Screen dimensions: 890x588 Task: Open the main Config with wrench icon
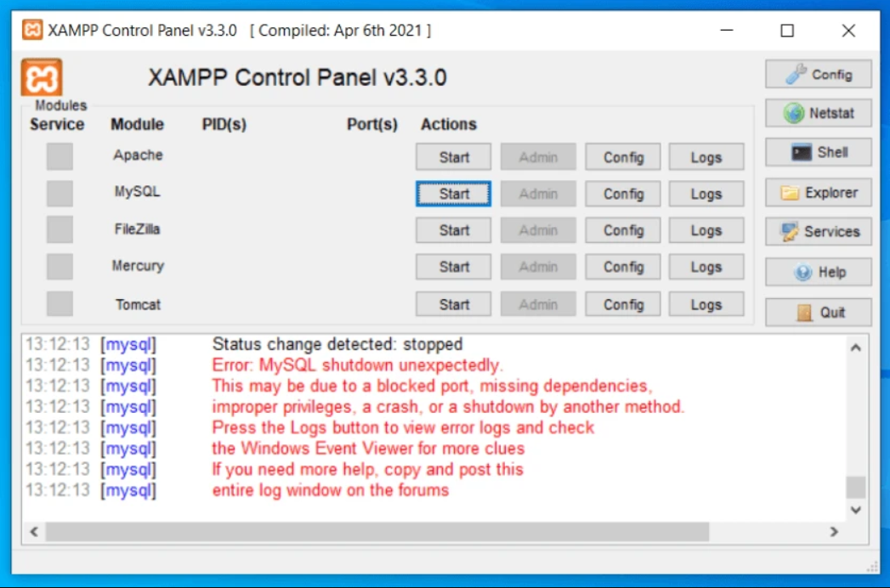pos(818,75)
